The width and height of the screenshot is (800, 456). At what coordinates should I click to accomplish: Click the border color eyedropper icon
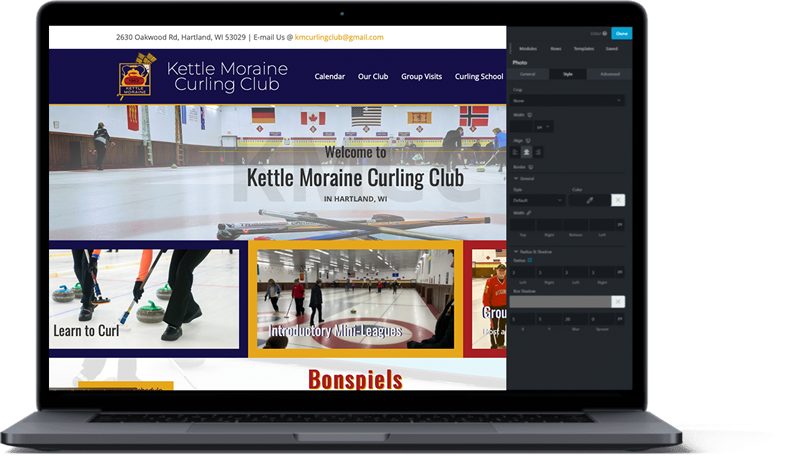click(x=590, y=200)
